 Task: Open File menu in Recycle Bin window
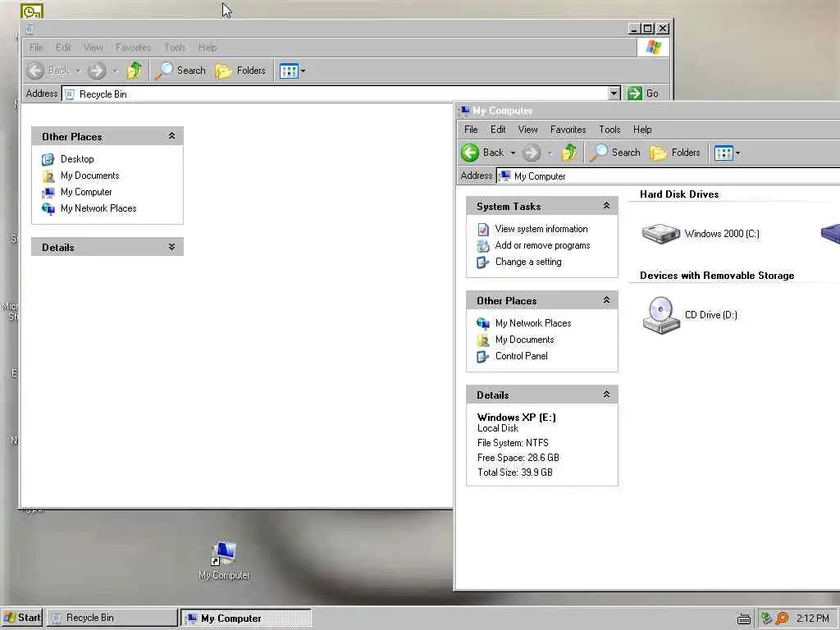tap(36, 48)
